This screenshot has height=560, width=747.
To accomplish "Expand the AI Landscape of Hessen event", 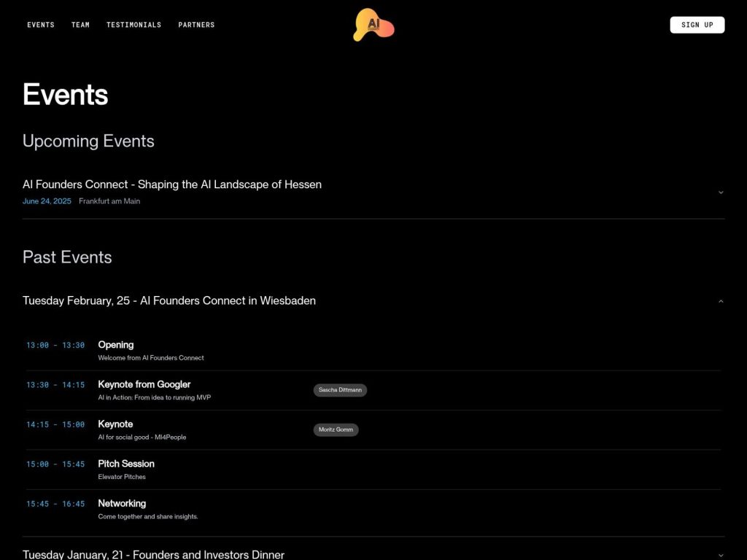I will pyautogui.click(x=721, y=192).
